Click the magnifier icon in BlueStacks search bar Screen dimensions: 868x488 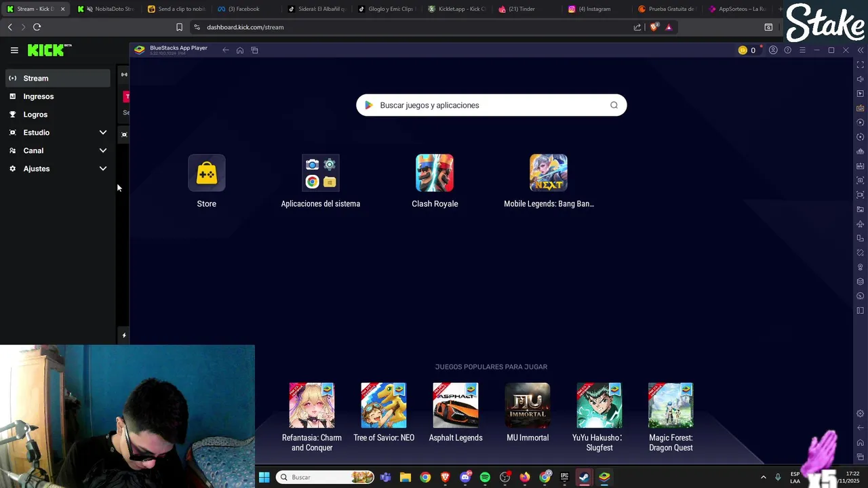tap(614, 105)
